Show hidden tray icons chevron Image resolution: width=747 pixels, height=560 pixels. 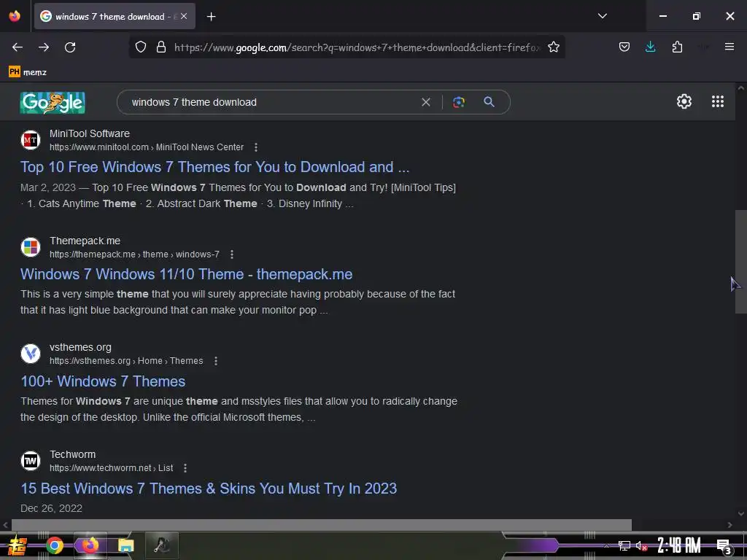click(606, 545)
